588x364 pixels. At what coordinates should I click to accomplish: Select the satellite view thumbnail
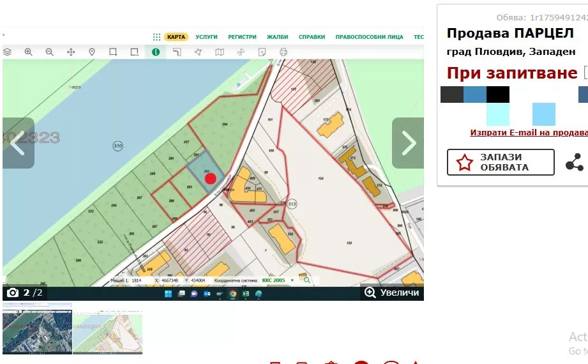[37, 330]
